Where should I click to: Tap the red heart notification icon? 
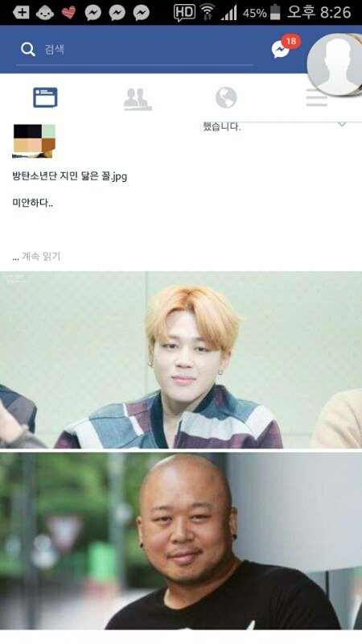[x=68, y=13]
